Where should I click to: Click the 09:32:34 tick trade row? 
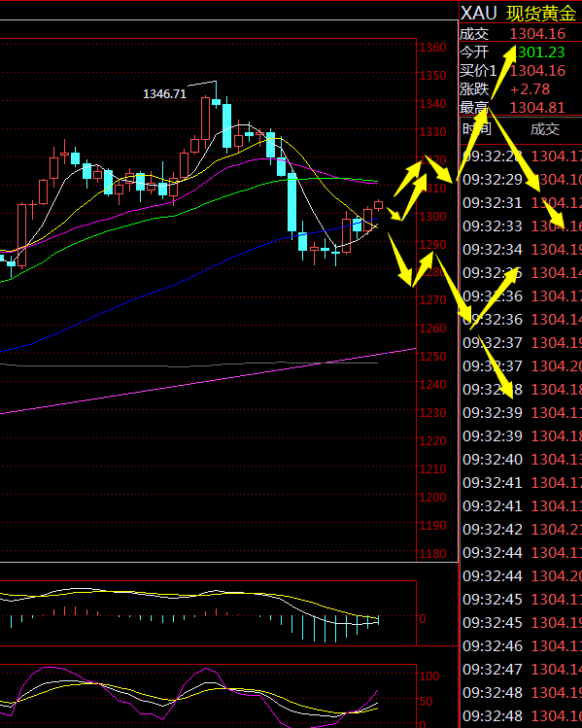[x=522, y=250]
